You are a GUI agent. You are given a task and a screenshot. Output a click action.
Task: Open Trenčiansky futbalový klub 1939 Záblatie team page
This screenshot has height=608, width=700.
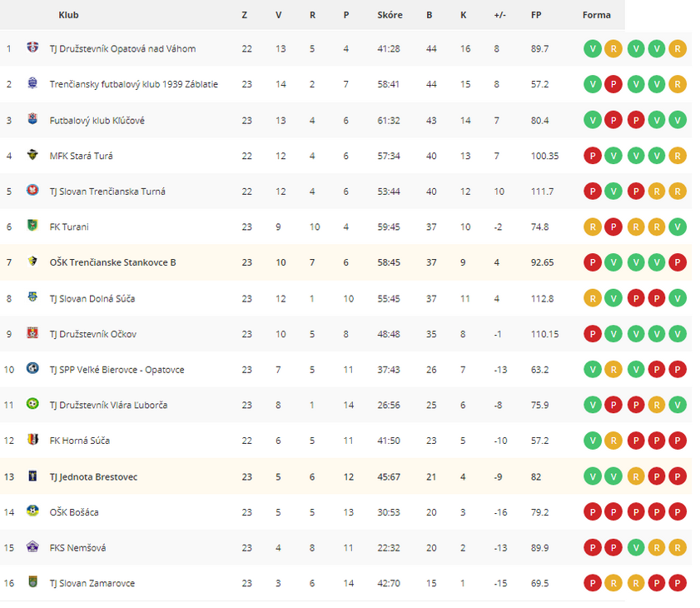134,84
